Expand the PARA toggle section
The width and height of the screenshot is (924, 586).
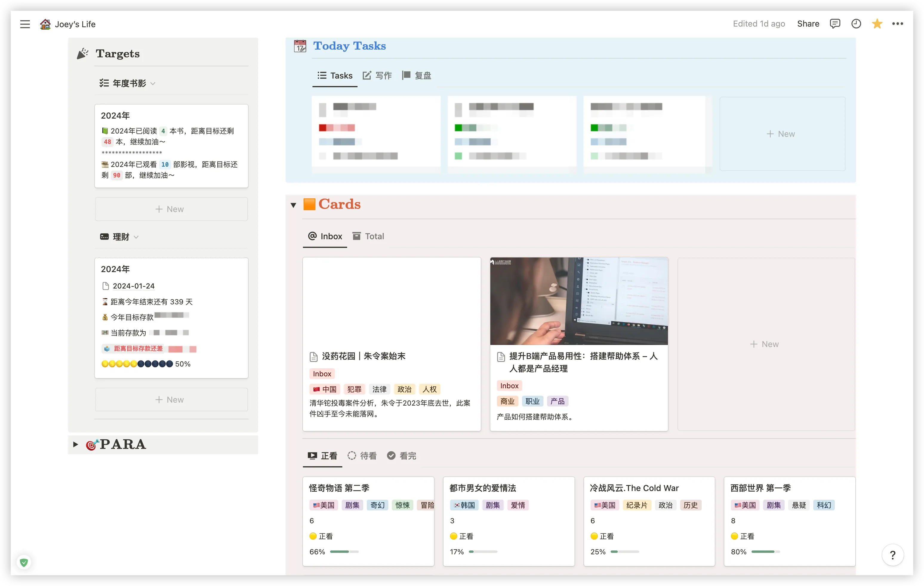click(76, 445)
